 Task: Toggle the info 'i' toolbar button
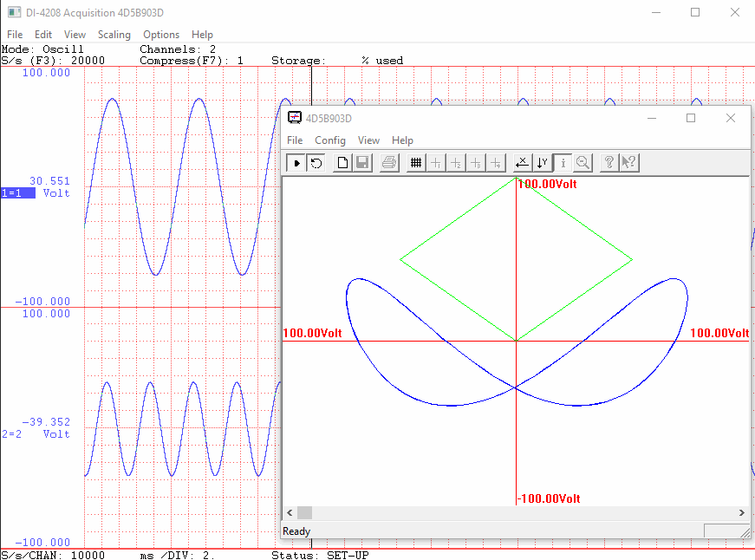[563, 163]
